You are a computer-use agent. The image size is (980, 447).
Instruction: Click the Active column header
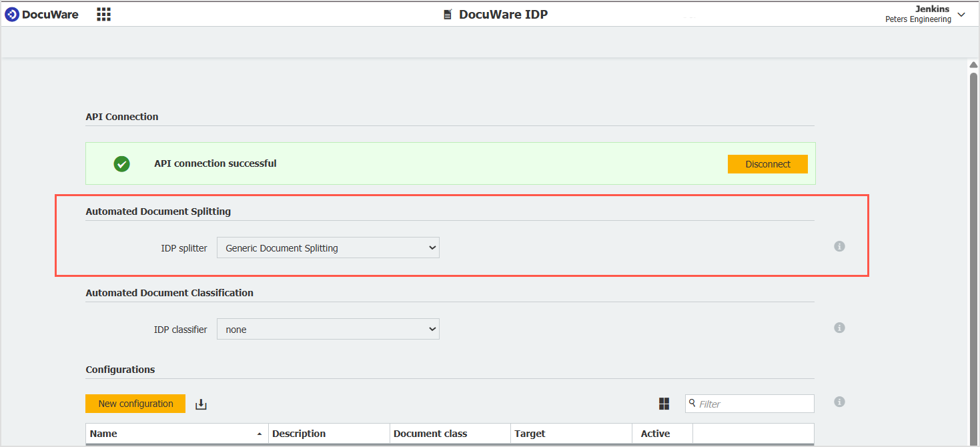coord(661,434)
